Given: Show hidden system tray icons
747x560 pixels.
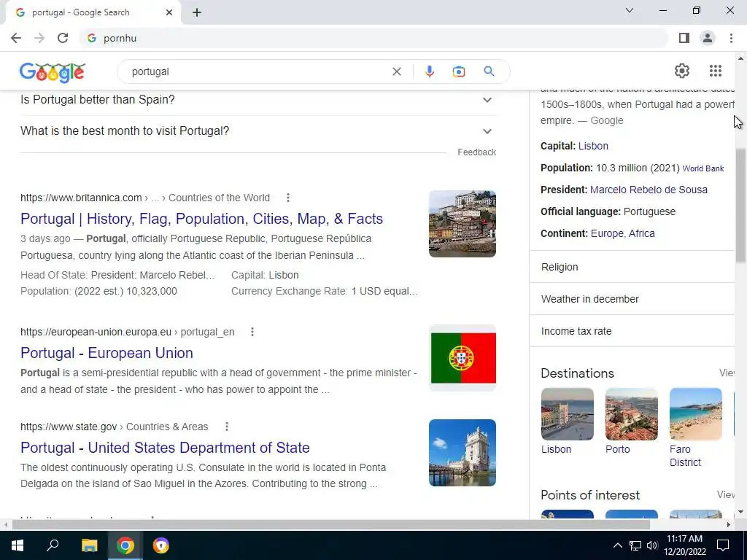Looking at the screenshot, I should tap(617, 545).
